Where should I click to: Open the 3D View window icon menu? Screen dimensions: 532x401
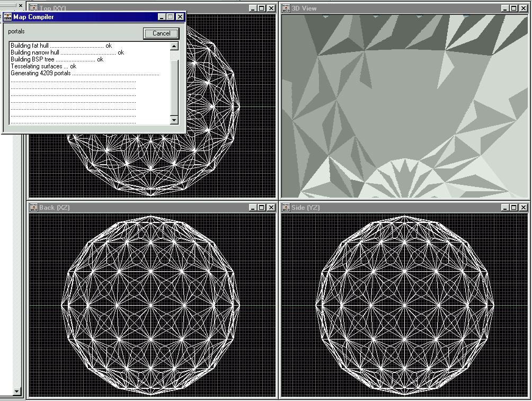click(286, 8)
